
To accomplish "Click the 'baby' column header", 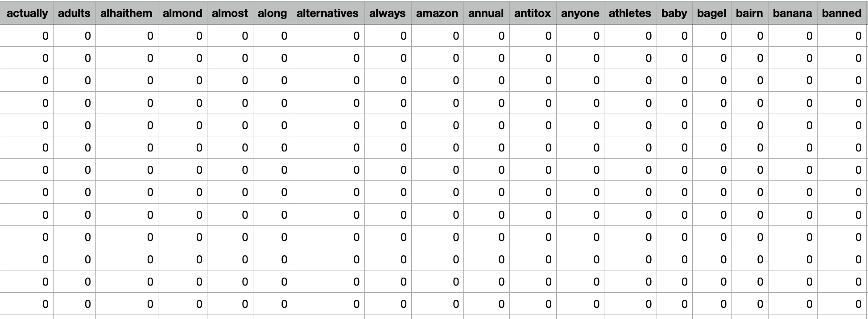I will (674, 13).
